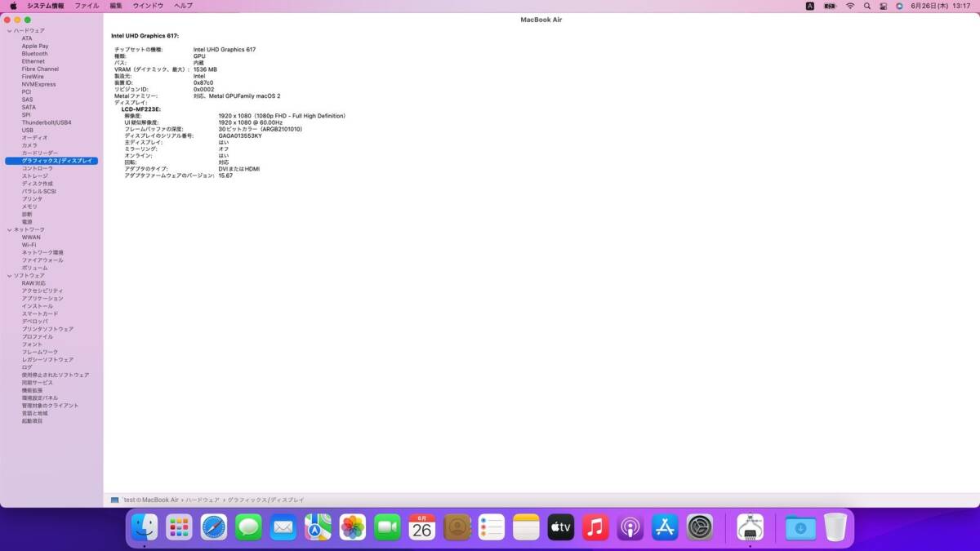Open Photos app in the dock

coord(352,528)
